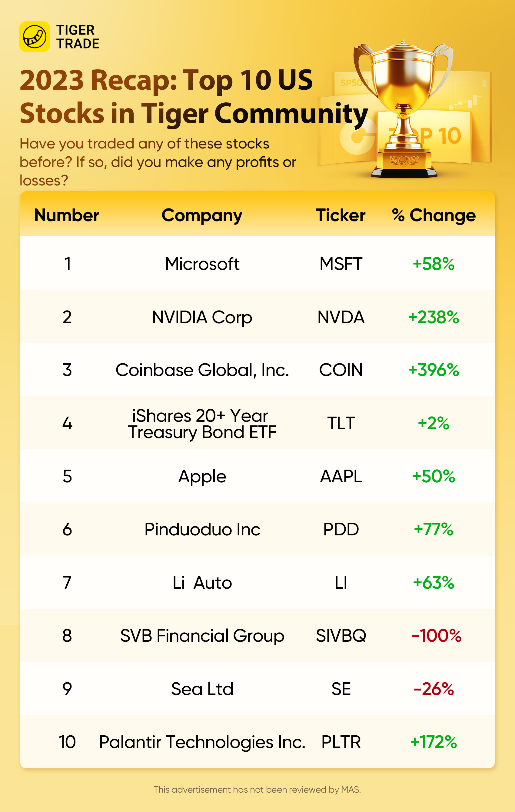Select Coinbase Global, Inc. row name
Viewport: 515px width, 812px height.
[x=202, y=370]
